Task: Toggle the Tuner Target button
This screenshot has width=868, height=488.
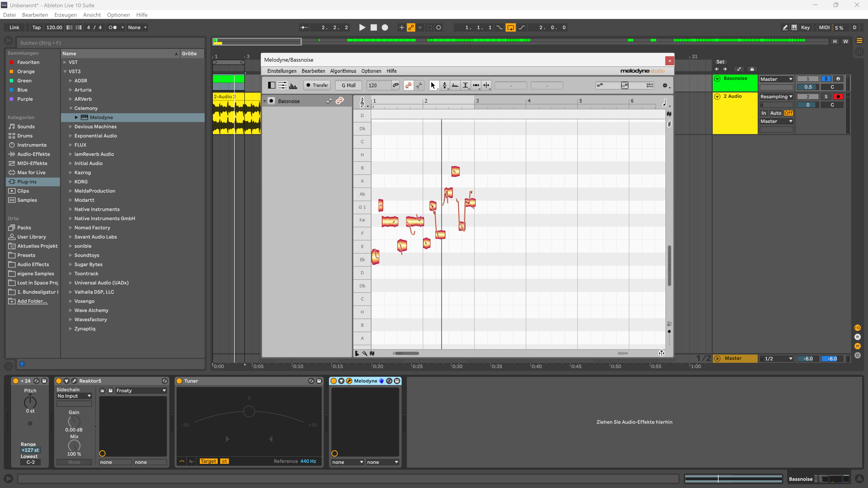Action: click(208, 461)
